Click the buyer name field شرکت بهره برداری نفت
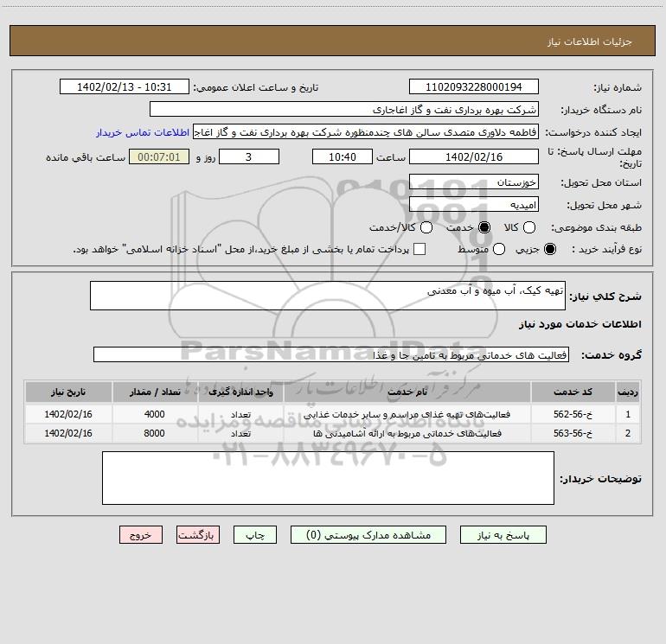This screenshot has height=644, width=666. pos(344,110)
